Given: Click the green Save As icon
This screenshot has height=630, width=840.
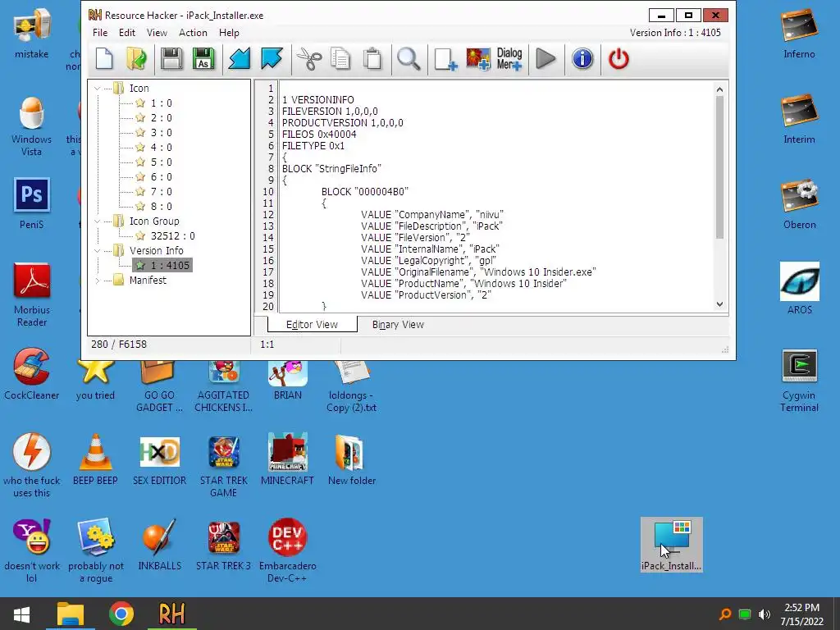Looking at the screenshot, I should point(203,59).
